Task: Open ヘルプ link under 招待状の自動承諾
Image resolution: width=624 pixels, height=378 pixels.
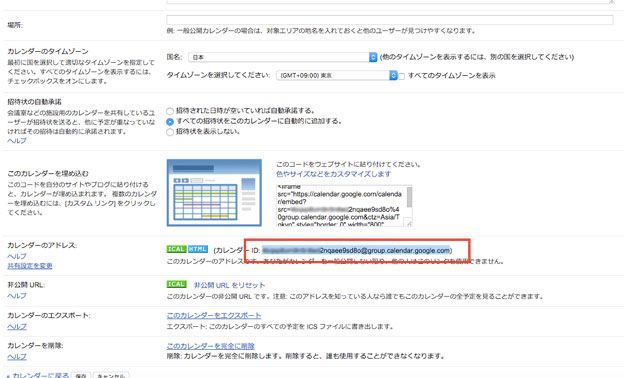Action: coord(17,141)
